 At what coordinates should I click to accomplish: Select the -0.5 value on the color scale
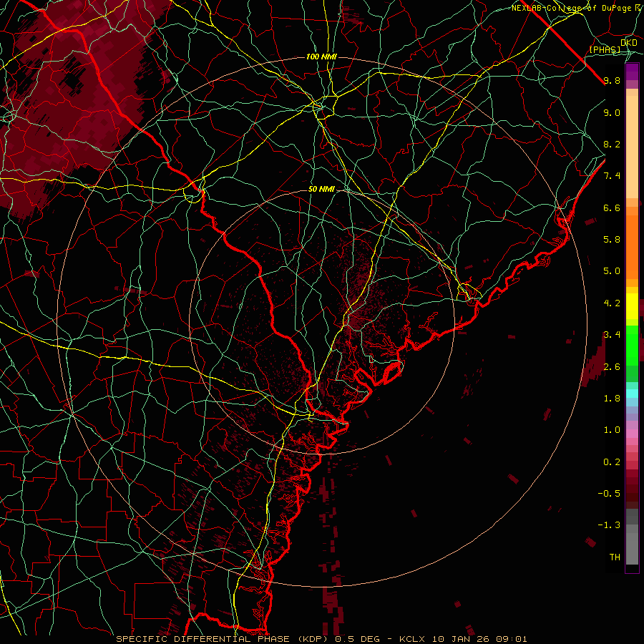tap(609, 494)
